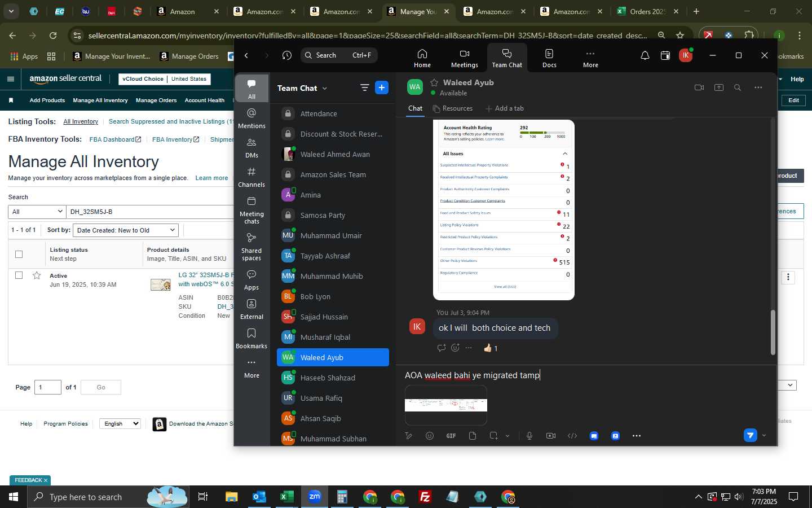Open Zoom calendar icon in top bar
Screen dimensions: 812x508
point(665,55)
